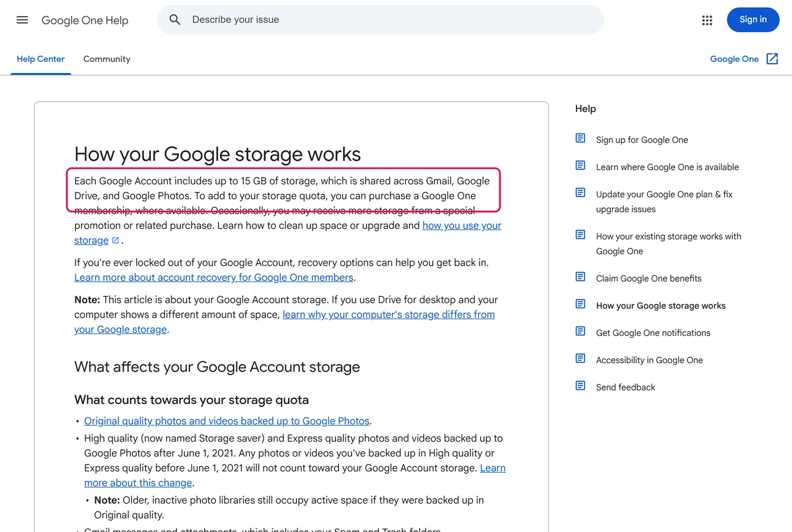Click article icon beside Sign up for Google One
The height and width of the screenshot is (532, 792).
pyautogui.click(x=580, y=139)
